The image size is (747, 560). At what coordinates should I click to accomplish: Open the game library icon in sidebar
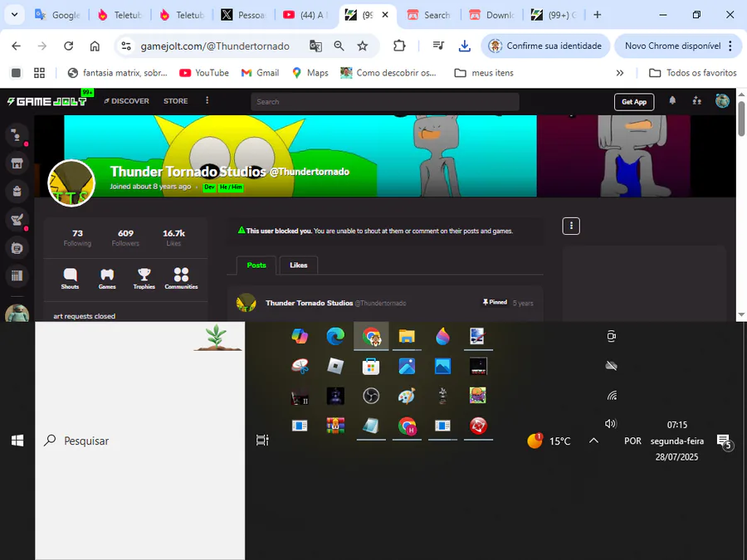tap(17, 275)
